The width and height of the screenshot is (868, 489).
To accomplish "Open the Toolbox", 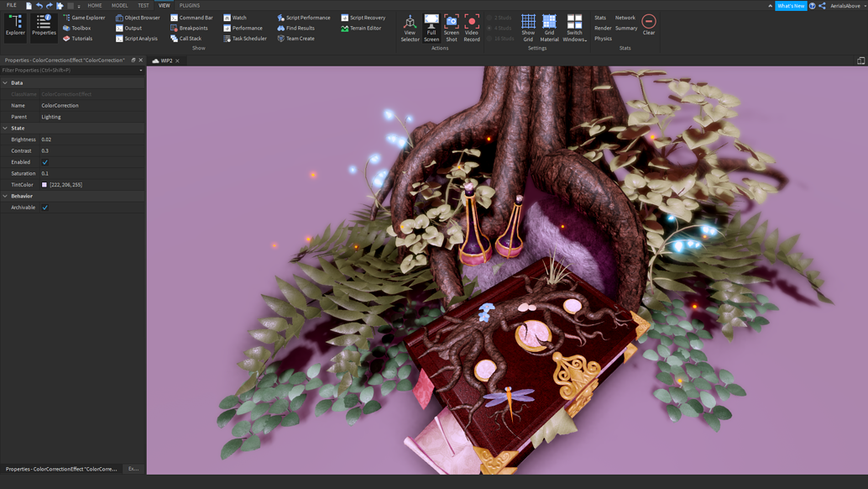I will pyautogui.click(x=79, y=27).
